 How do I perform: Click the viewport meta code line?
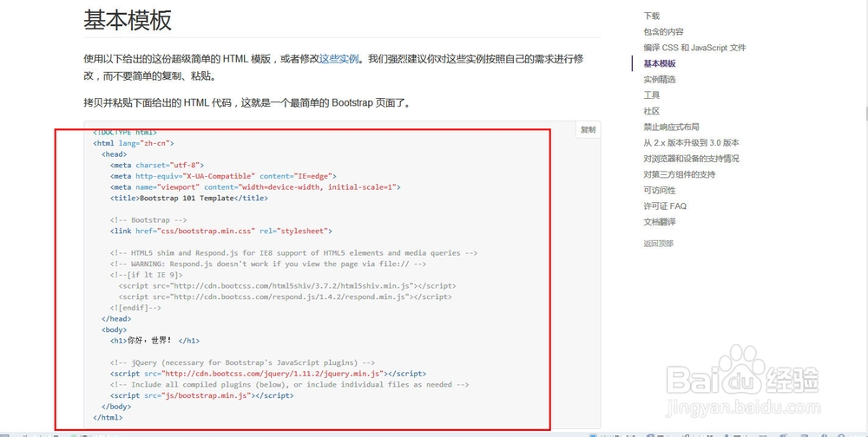pos(255,187)
